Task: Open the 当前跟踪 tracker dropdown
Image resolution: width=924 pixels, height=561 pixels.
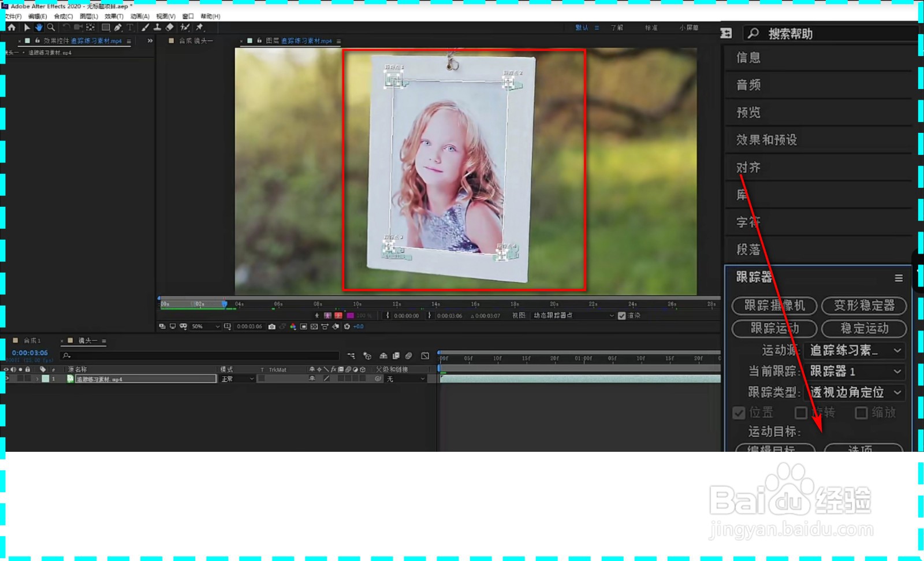Action: 855,371
